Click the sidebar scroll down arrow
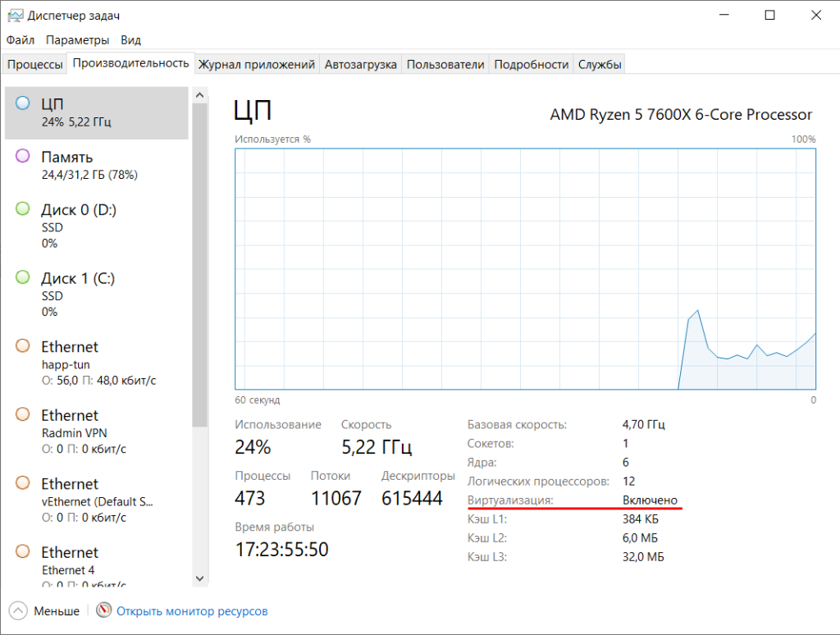Image resolution: width=840 pixels, height=635 pixels. tap(200, 578)
